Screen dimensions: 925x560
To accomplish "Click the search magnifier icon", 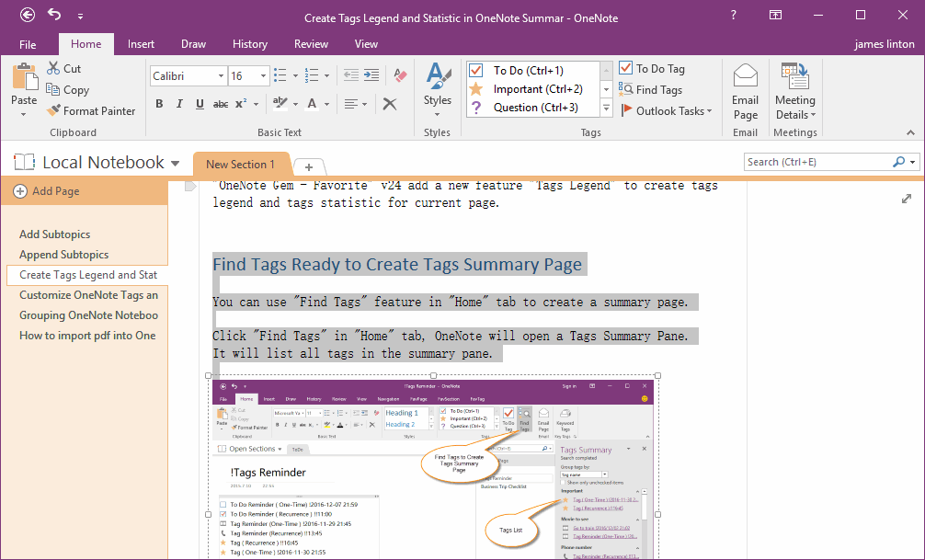I will (x=899, y=161).
